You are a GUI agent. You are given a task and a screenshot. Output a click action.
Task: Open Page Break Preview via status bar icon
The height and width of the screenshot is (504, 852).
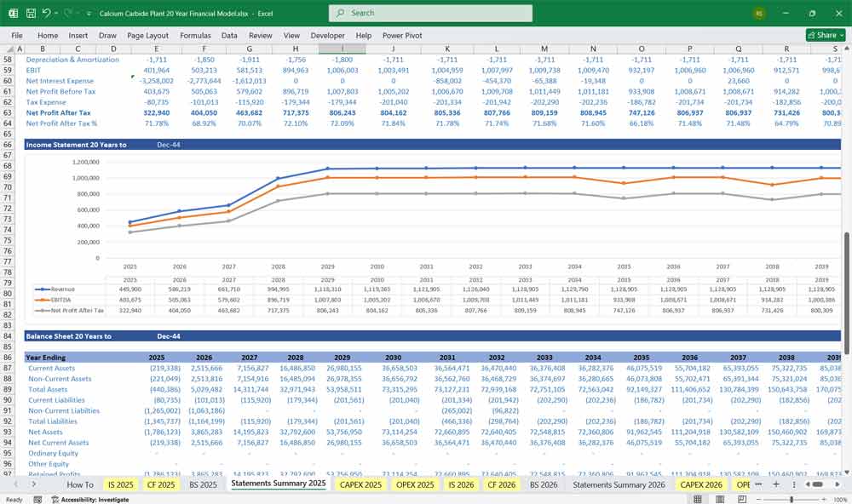743,498
